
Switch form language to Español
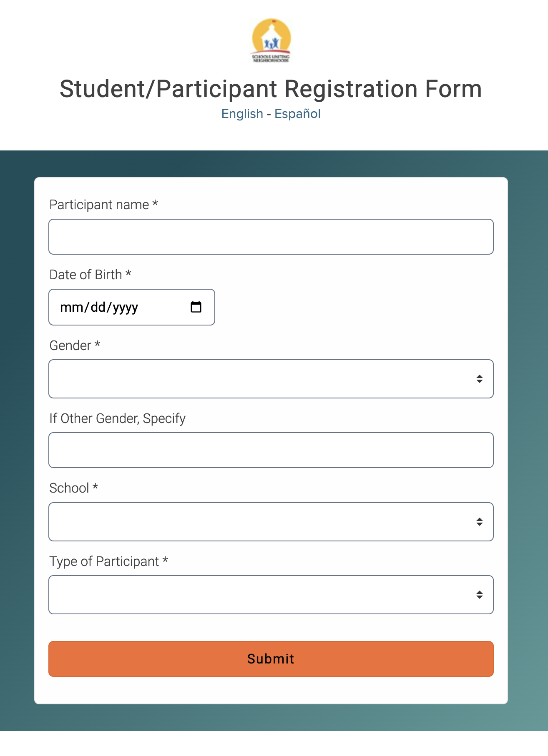click(x=297, y=114)
